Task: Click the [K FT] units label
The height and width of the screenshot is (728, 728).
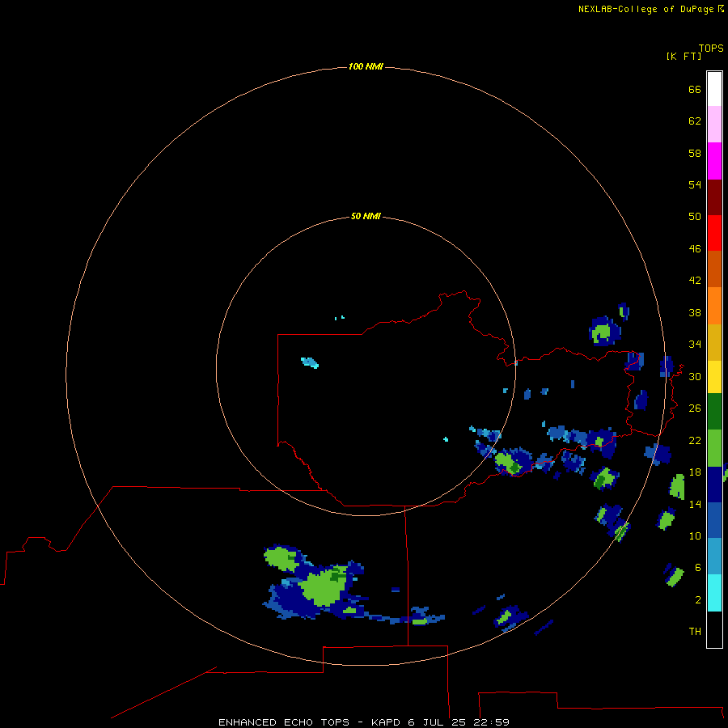Action: point(684,56)
